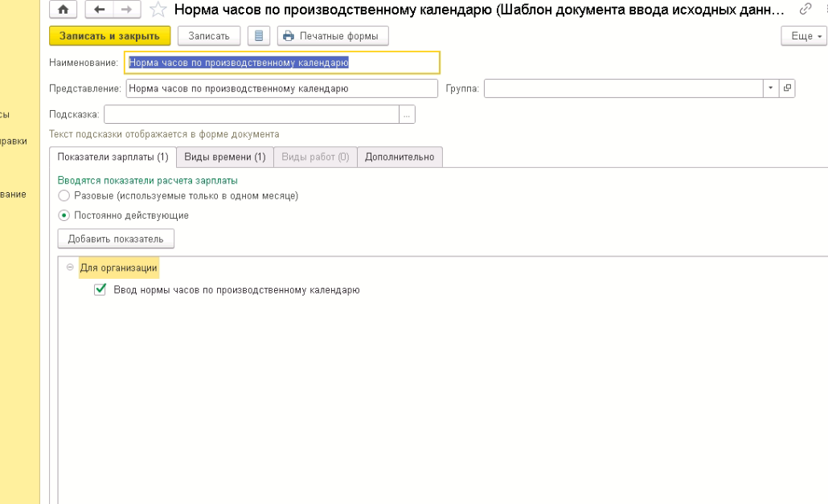
Task: Go back with the left arrow
Action: 100,10
